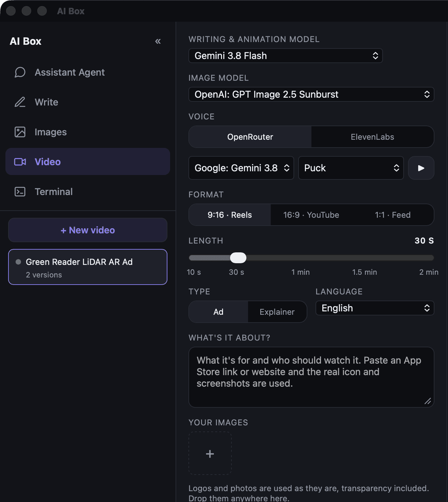Open the Image Model dropdown

click(311, 94)
